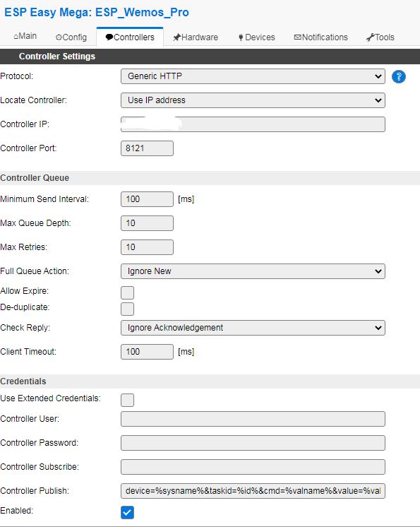Click the Max Retries input field
The width and height of the screenshot is (420, 527).
147,247
